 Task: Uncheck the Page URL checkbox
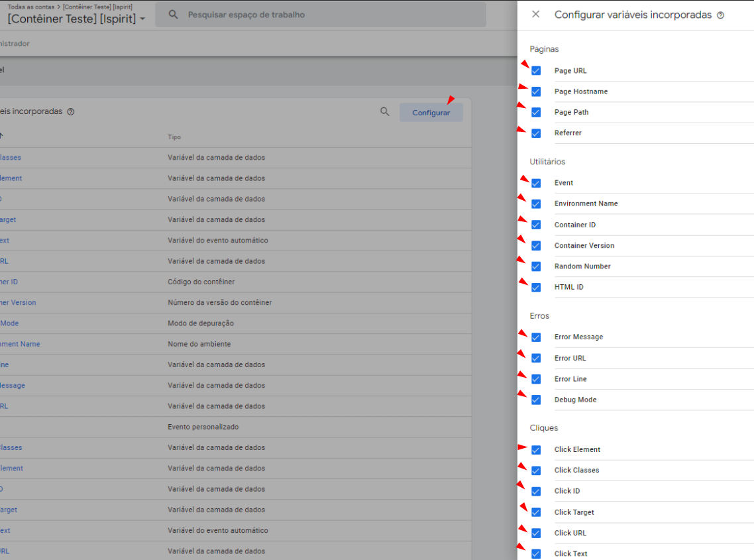click(536, 71)
